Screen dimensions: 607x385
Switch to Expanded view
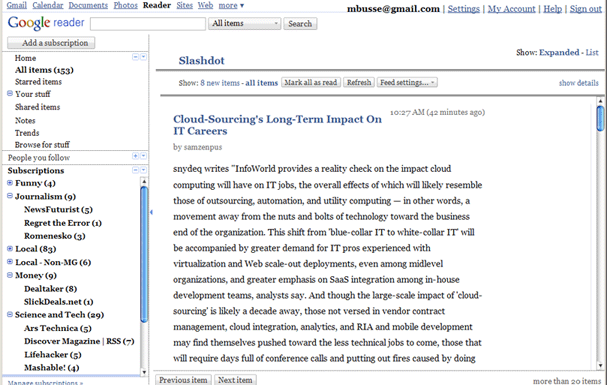pos(559,52)
